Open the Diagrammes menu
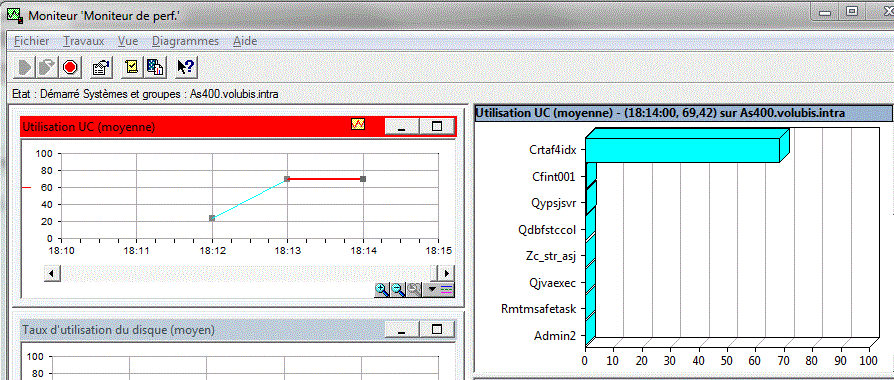894x380 pixels. [185, 41]
